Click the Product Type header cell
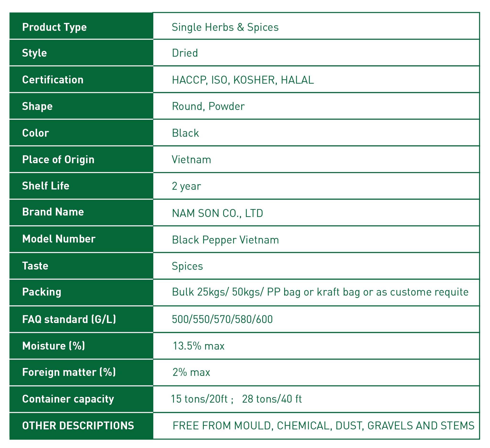Screen dimensions: 490x448 (81, 26)
